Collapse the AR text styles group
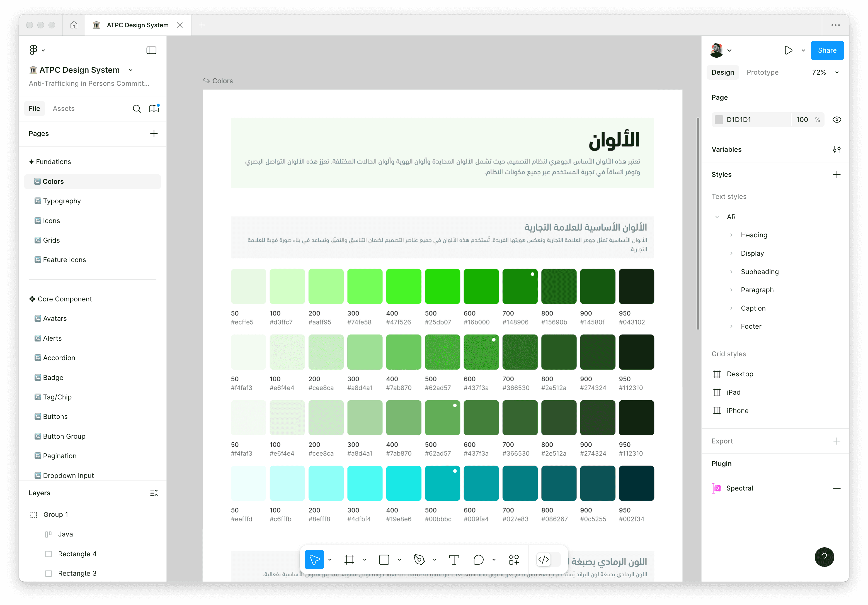 click(717, 217)
